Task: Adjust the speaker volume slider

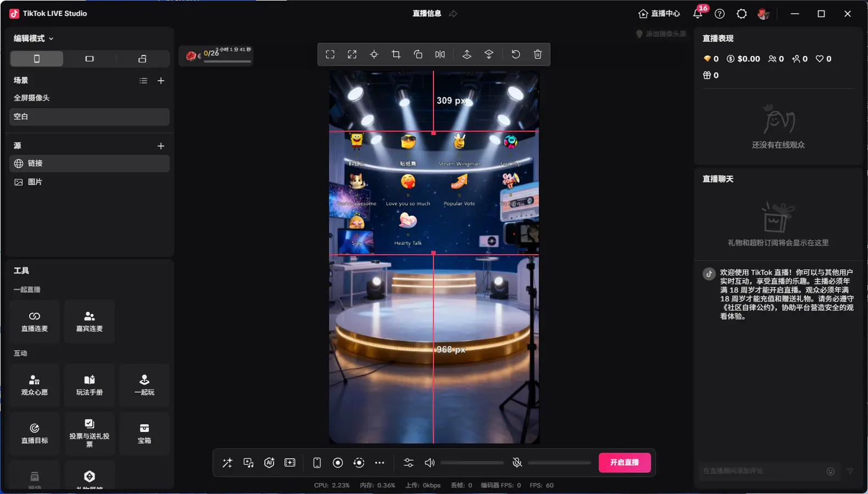Action: 472,463
